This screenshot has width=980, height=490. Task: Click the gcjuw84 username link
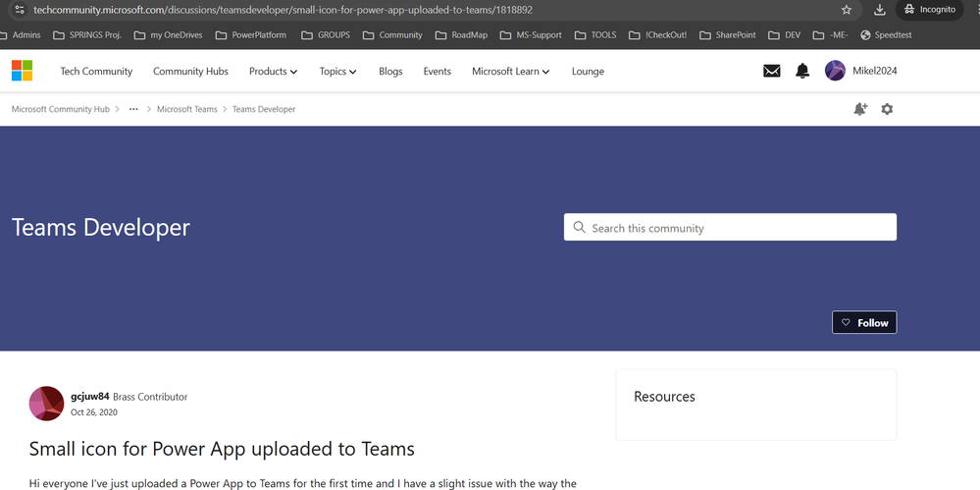click(x=90, y=396)
